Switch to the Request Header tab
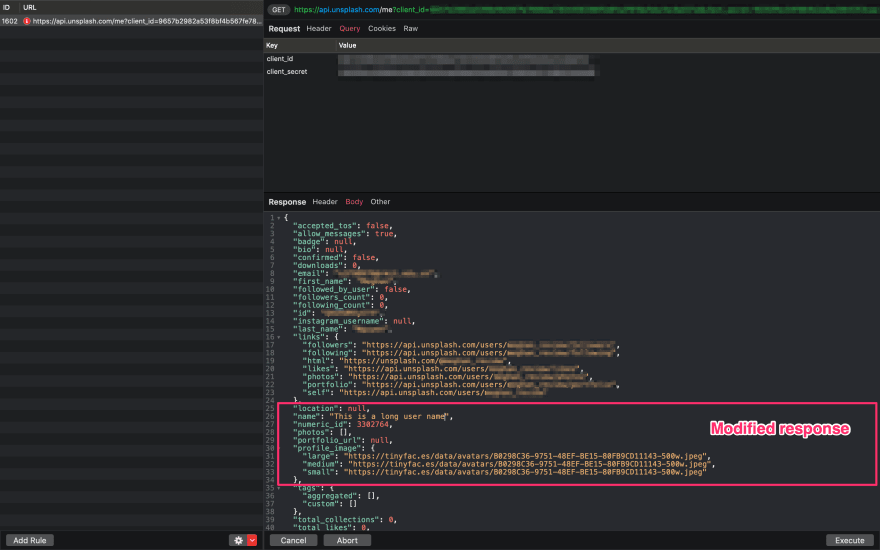 point(319,29)
